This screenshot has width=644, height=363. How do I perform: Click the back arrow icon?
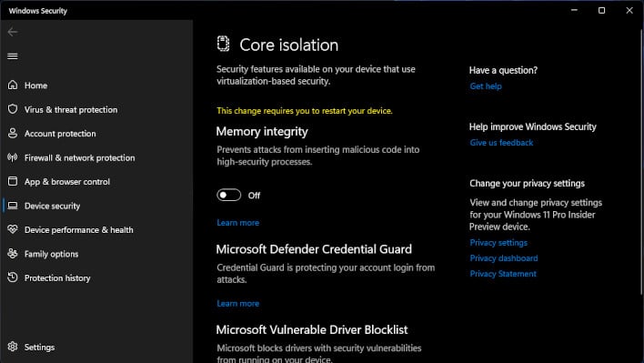point(13,32)
